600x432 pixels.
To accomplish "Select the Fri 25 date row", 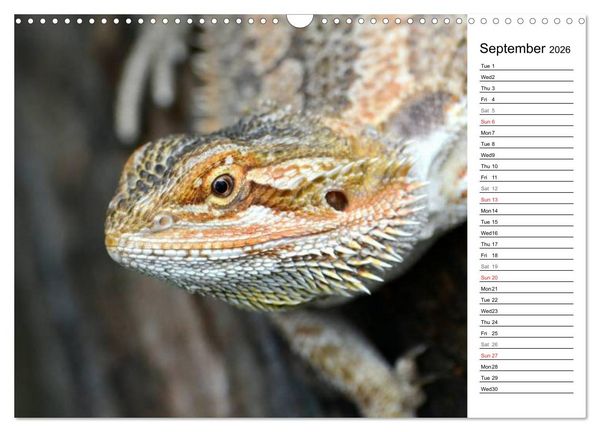I will pos(527,333).
